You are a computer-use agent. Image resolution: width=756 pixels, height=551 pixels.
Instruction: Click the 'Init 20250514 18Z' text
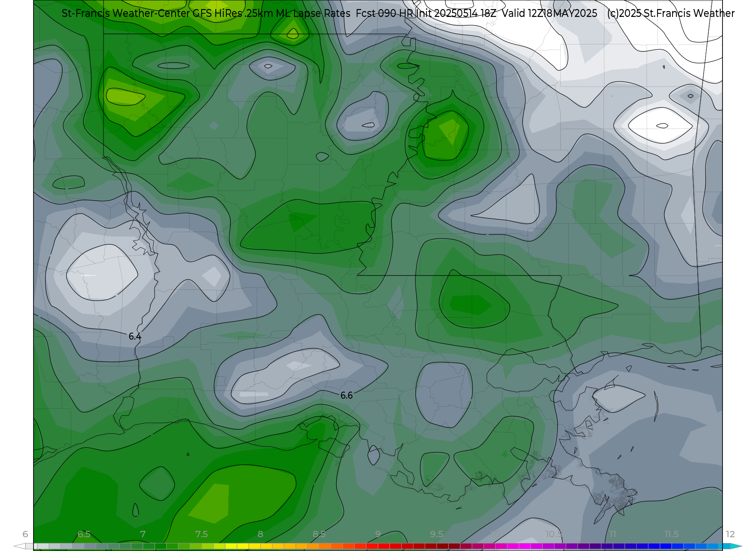[x=456, y=13]
